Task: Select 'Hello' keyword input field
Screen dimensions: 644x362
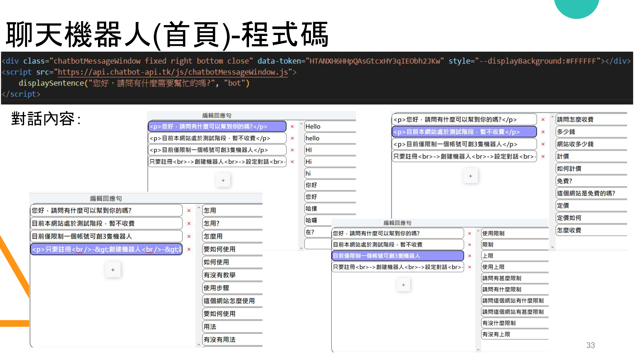Action: click(x=330, y=127)
